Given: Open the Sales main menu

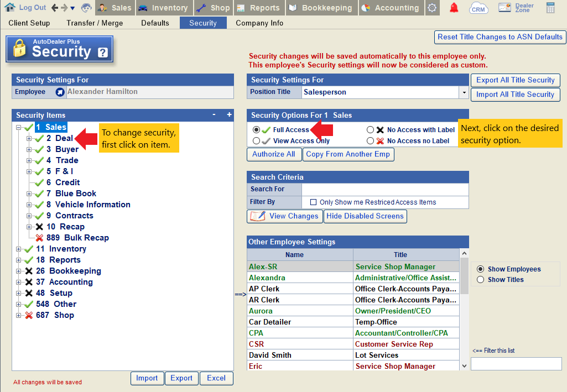Looking at the screenshot, I should tap(115, 8).
